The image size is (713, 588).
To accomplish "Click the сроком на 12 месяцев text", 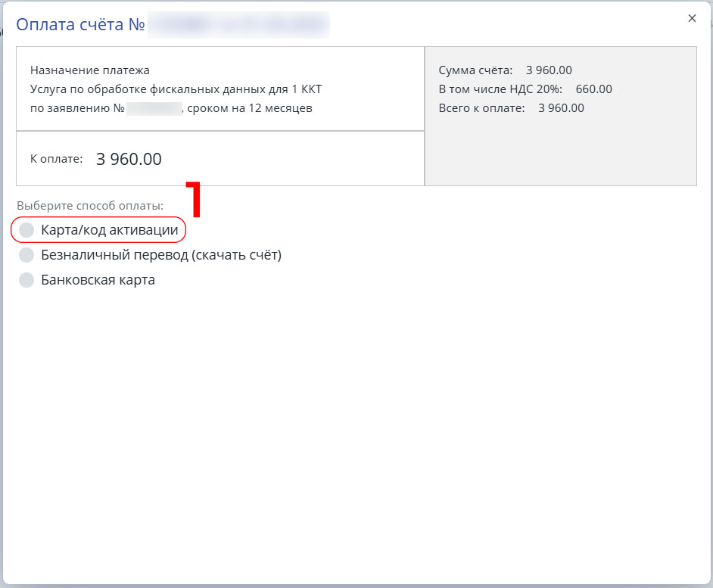I will coord(250,108).
